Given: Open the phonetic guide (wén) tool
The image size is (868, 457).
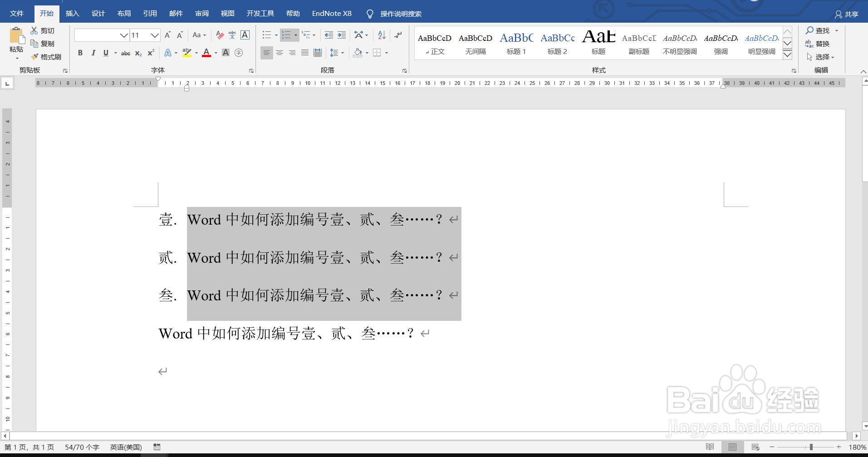Looking at the screenshot, I should 232,35.
